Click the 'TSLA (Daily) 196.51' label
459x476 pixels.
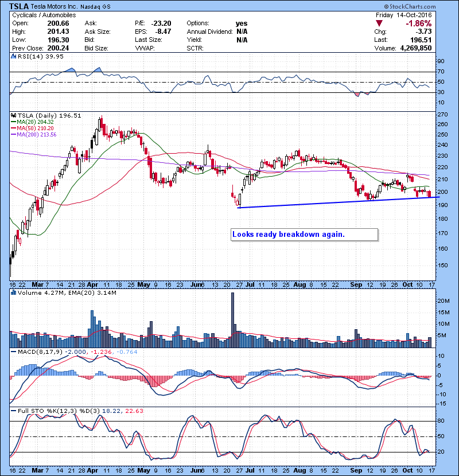[x=49, y=116]
